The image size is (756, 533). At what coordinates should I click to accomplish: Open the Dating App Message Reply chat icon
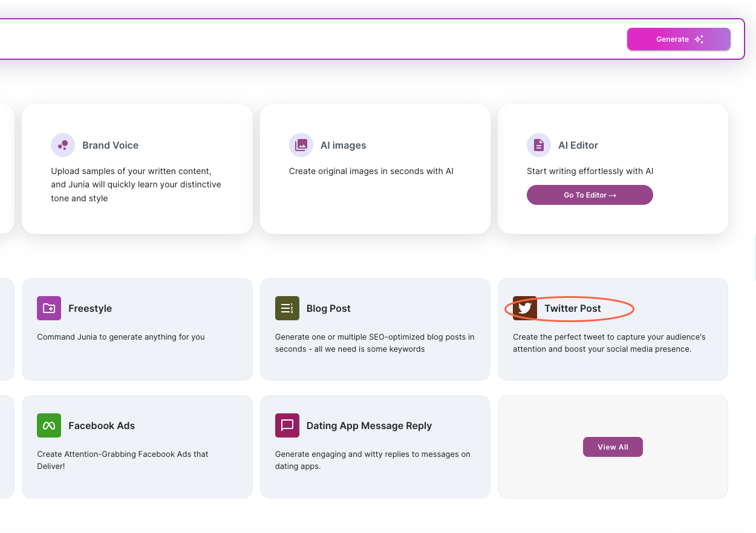click(287, 425)
